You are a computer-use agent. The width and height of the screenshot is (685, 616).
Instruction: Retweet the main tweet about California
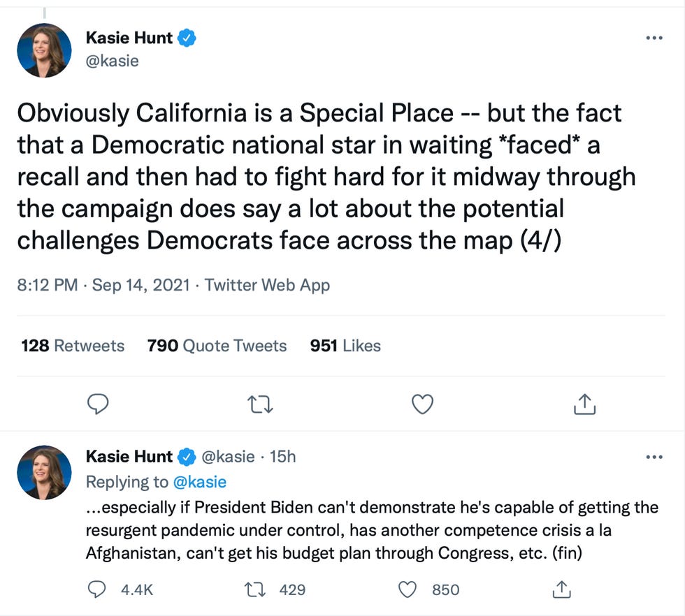260,403
